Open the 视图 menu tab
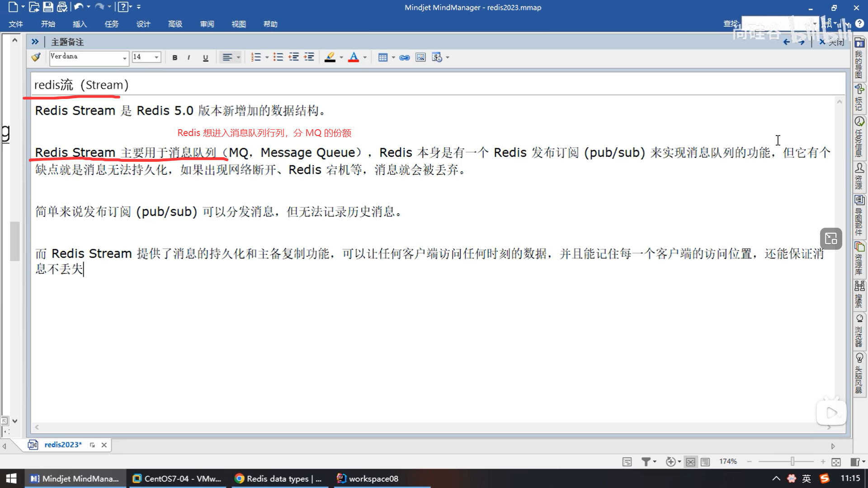 click(238, 24)
